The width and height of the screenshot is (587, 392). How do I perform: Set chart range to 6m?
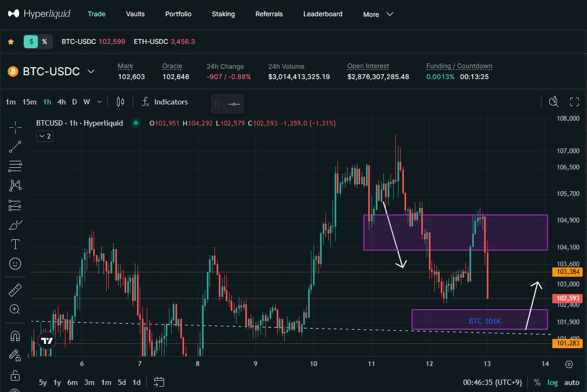tap(72, 382)
